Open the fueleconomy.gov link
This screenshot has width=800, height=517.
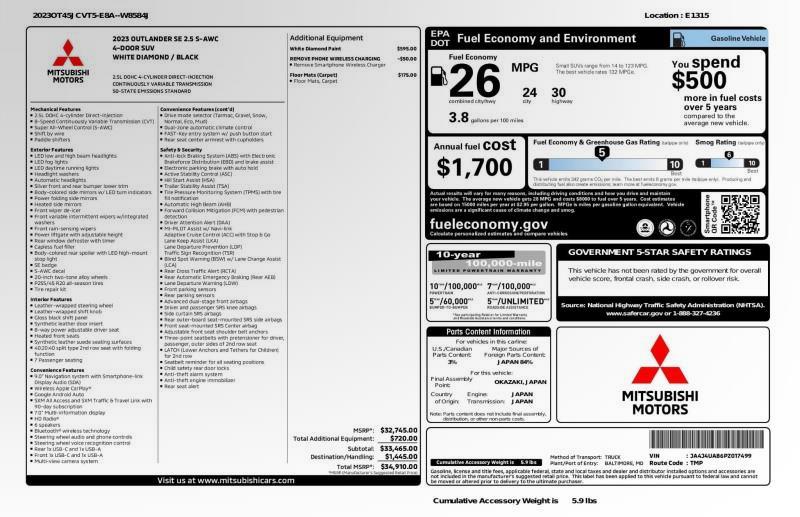488,224
